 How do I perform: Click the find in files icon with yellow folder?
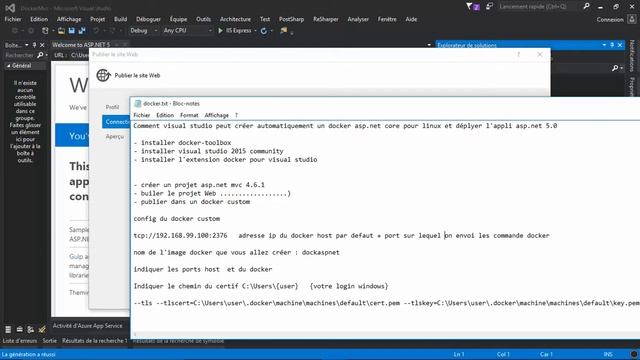284,31
